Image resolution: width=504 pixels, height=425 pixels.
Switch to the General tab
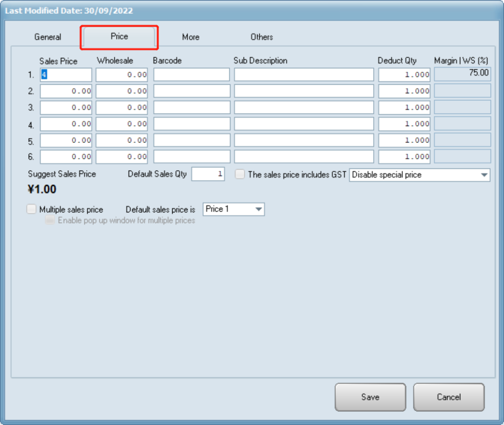[48, 37]
